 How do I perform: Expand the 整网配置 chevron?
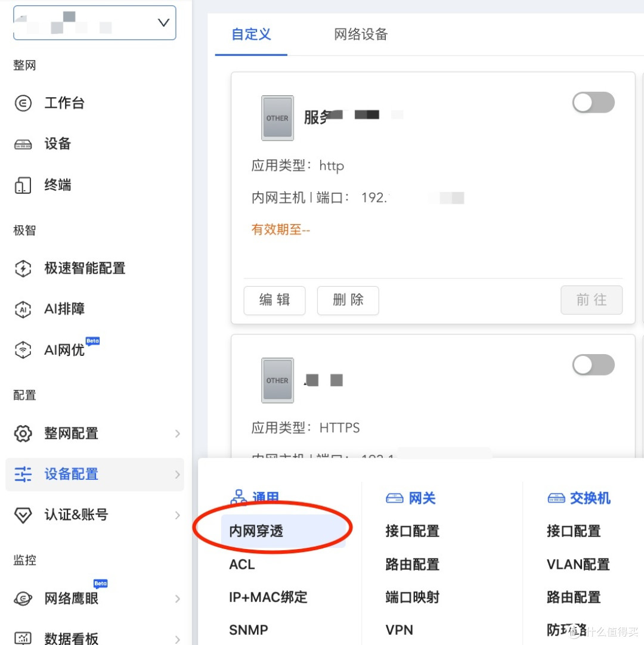coord(177,433)
